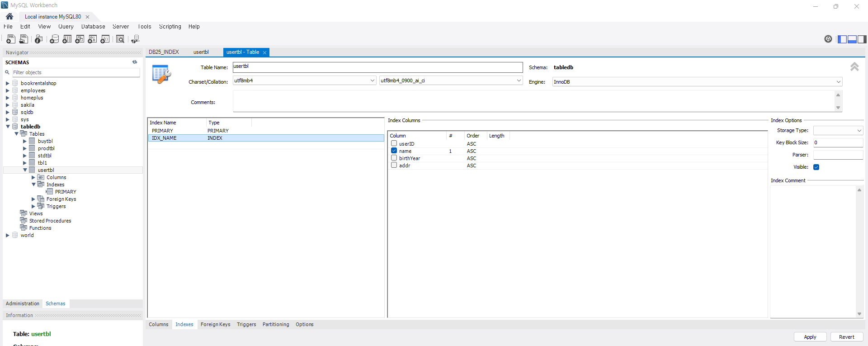Expand the buytbl table node
This screenshot has width=868, height=346.
[25, 141]
